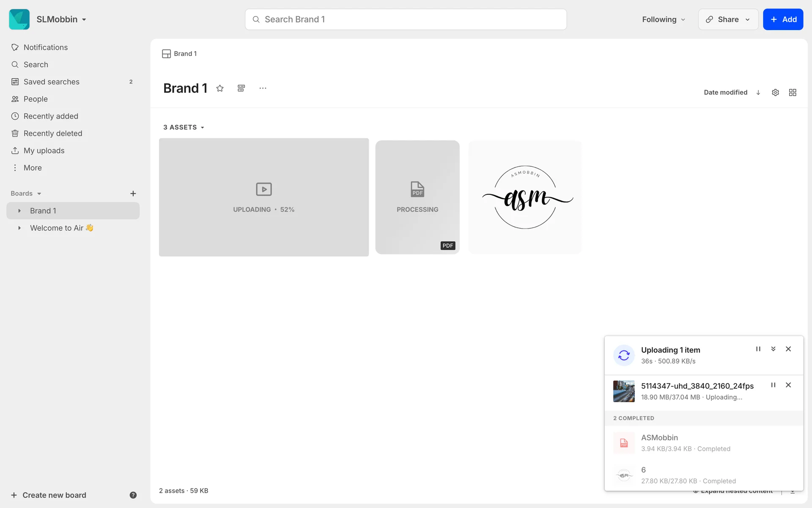The width and height of the screenshot is (812, 508).
Task: Expand the Brand 1 board tree
Action: [x=19, y=211]
